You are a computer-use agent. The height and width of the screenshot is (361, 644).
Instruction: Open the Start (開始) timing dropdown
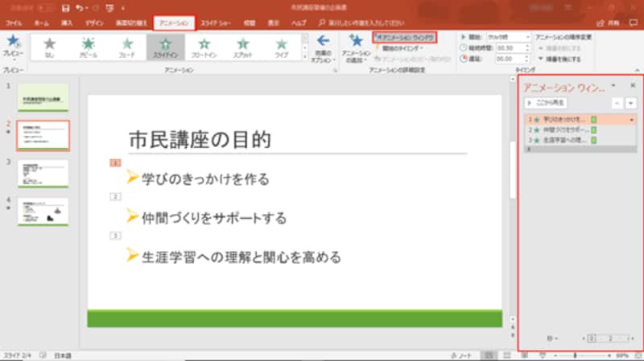[509, 37]
